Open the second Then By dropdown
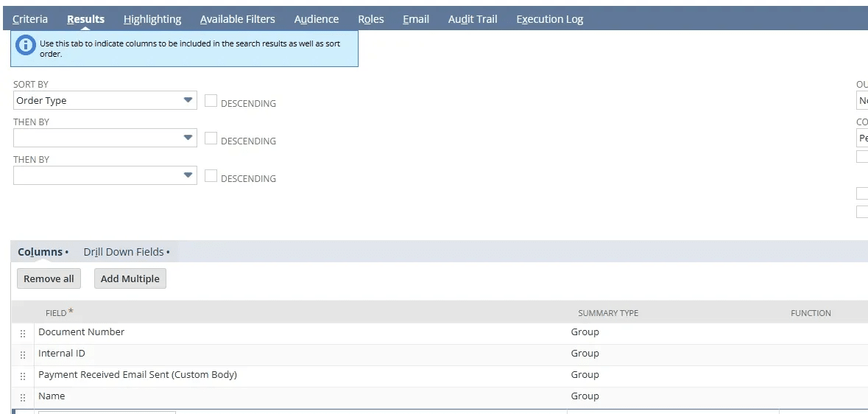 tap(105, 175)
